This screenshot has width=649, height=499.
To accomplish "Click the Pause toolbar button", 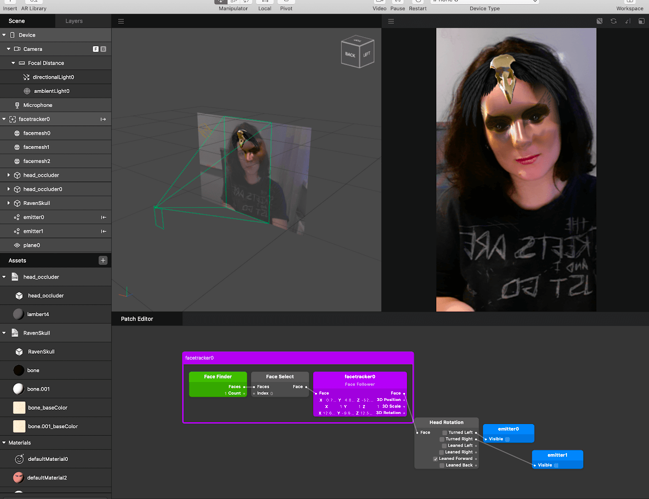I will pyautogui.click(x=397, y=6).
